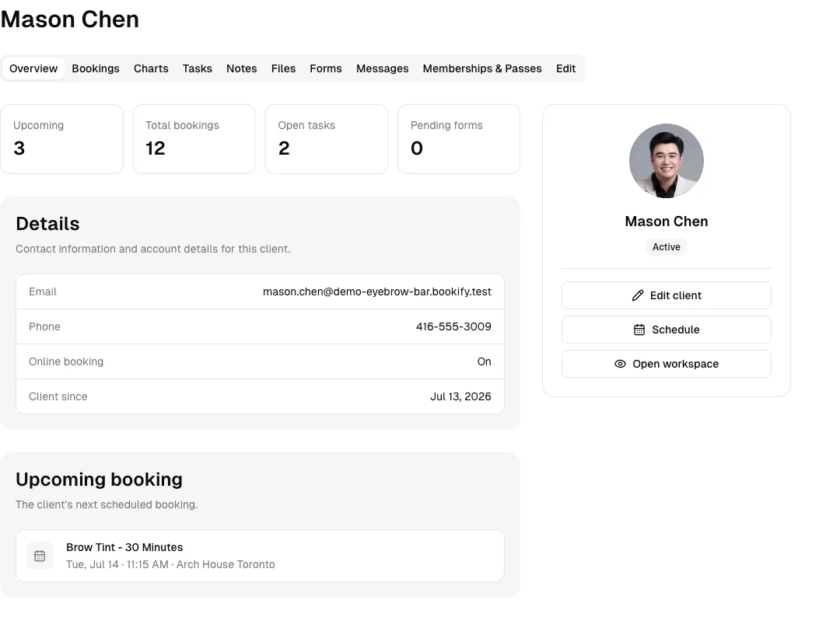Click the Mason Chen name under avatar
The image size is (840, 642).
click(667, 222)
